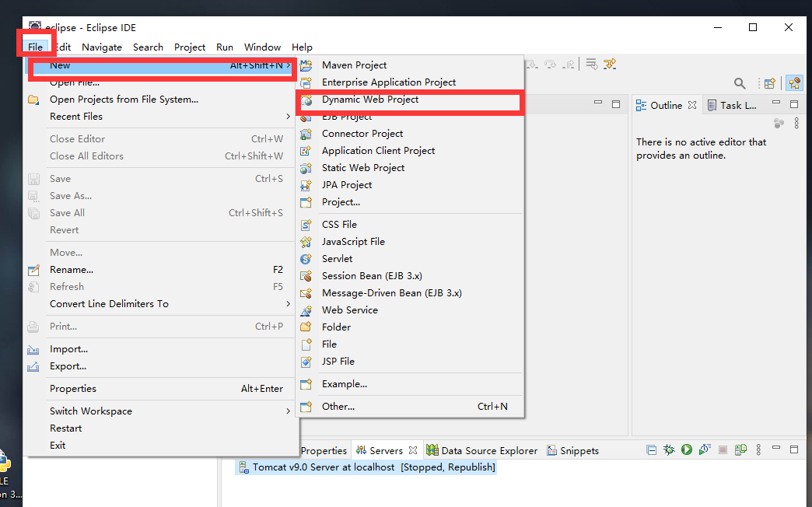Switch to the Task List tab

click(x=732, y=105)
